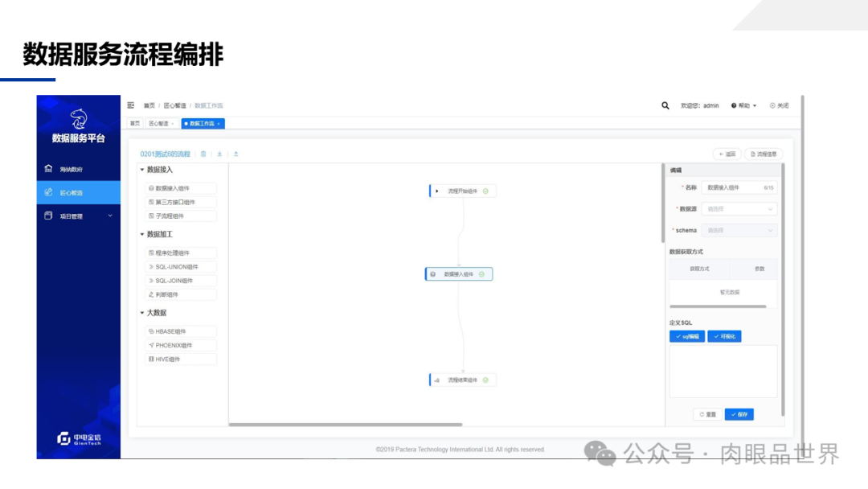
Task: Select 子流程组件 in the component palette
Action: (181, 216)
